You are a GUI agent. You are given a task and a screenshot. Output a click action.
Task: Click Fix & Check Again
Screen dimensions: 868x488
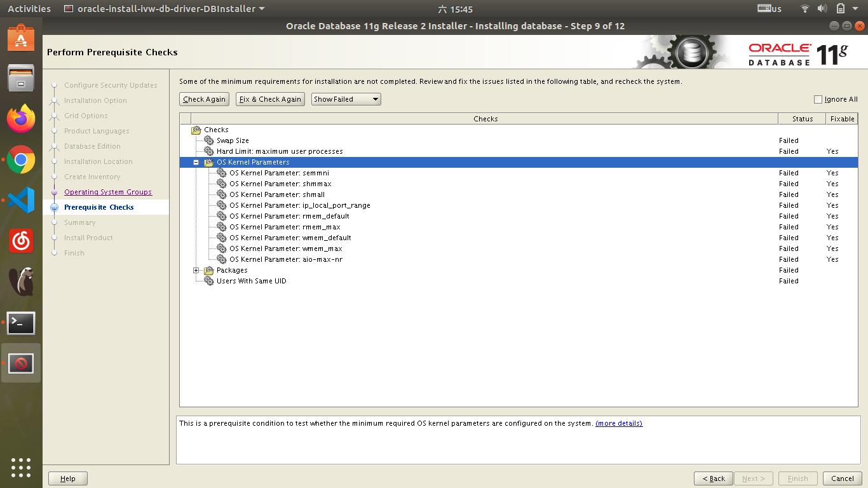coord(269,99)
